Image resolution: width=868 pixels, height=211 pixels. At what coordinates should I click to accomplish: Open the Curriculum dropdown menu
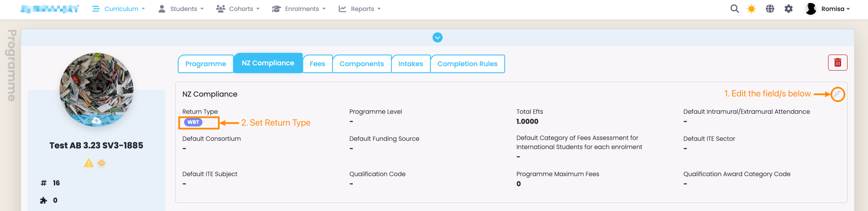pos(119,9)
